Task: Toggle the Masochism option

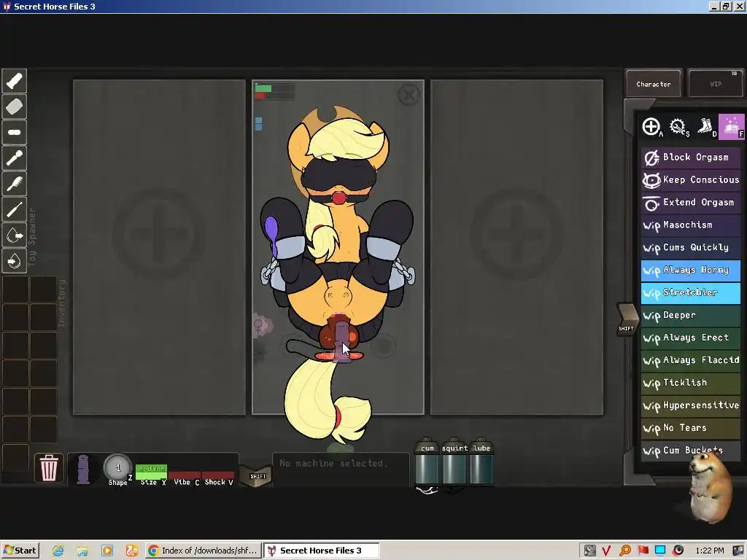Action: coord(690,225)
